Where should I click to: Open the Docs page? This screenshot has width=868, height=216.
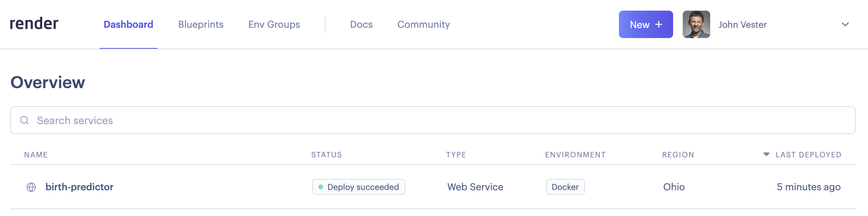point(361,24)
